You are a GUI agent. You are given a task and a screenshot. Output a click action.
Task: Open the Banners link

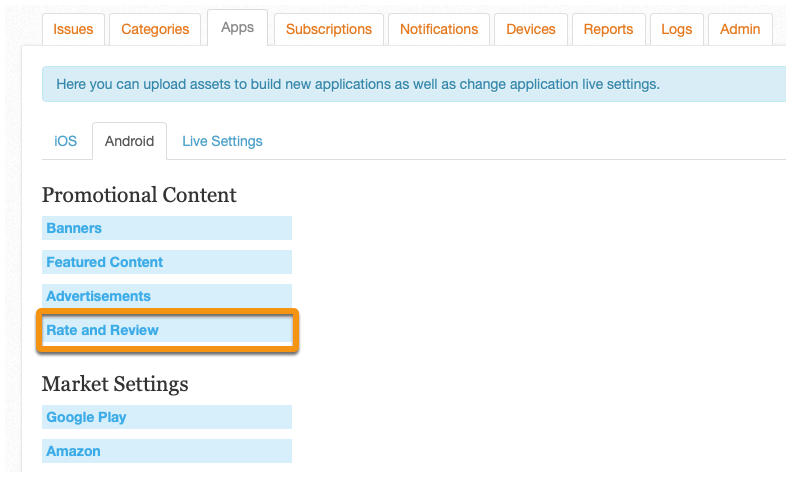(x=166, y=228)
